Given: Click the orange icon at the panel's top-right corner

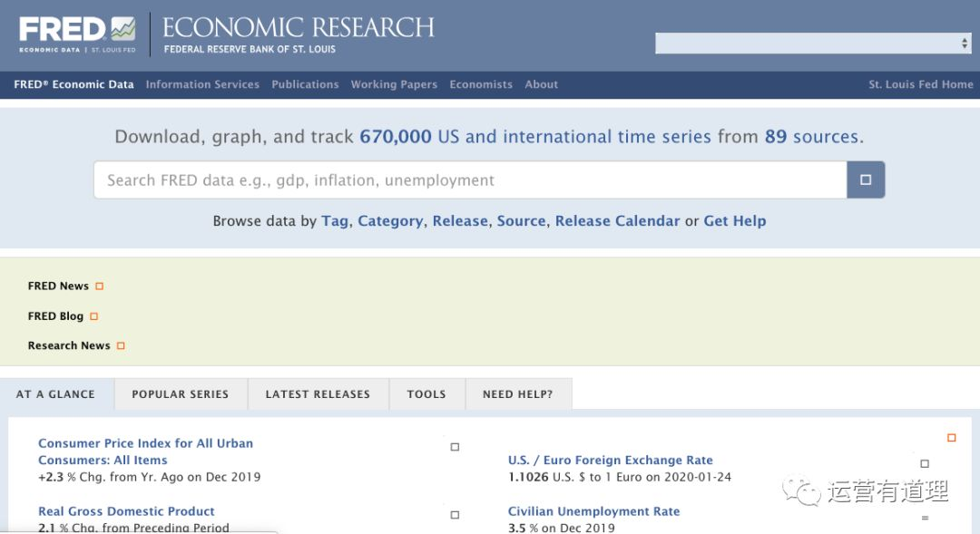Looking at the screenshot, I should (x=952, y=438).
